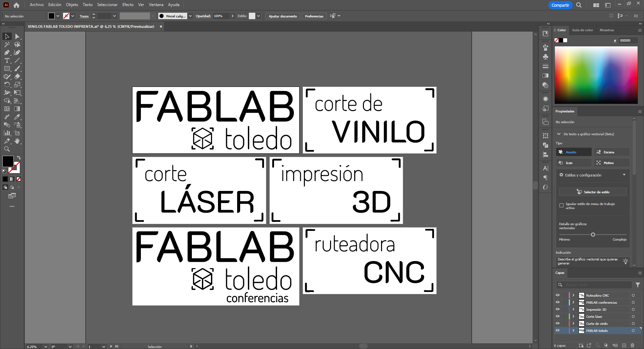Open the Objeto menu
Image resolution: width=644 pixels, height=349 pixels.
(72, 5)
